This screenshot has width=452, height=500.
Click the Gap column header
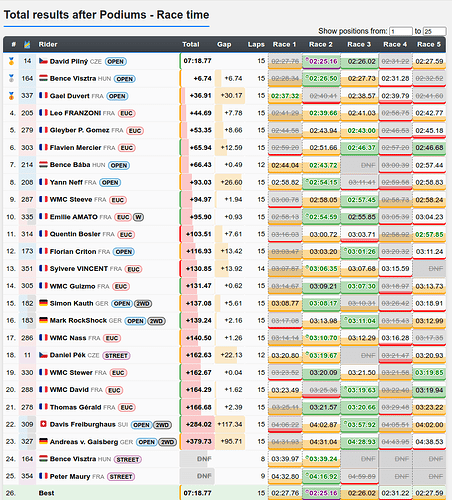pos(224,44)
